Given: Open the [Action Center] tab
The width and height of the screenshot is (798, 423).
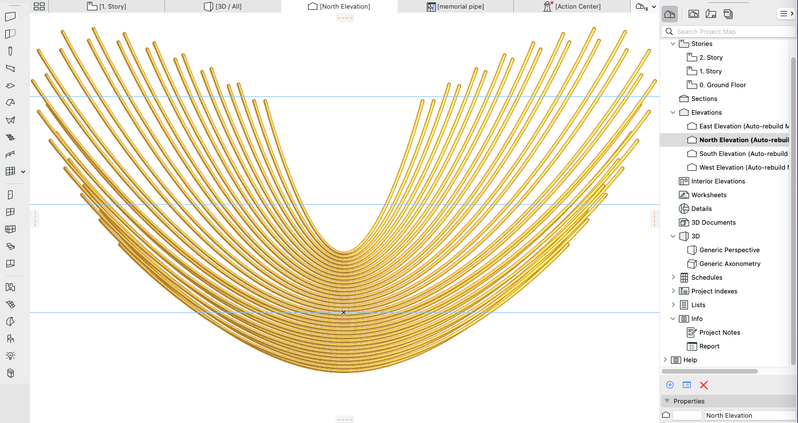Looking at the screenshot, I should tap(572, 6).
